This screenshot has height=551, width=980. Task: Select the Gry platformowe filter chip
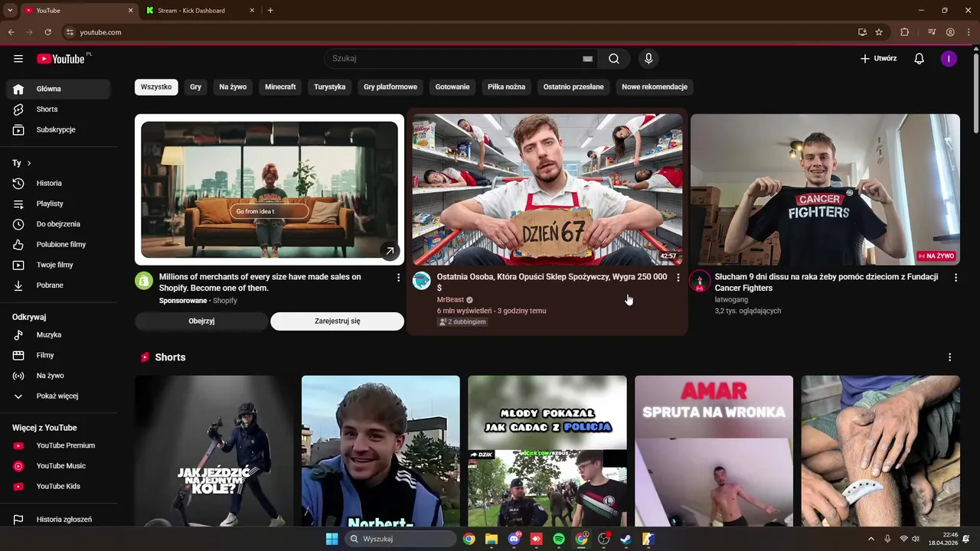(x=390, y=87)
